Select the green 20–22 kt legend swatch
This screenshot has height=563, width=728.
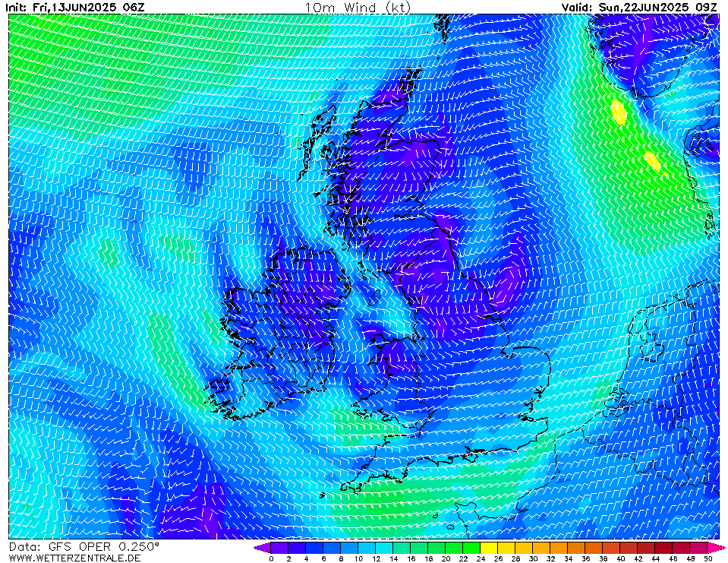tap(454, 548)
